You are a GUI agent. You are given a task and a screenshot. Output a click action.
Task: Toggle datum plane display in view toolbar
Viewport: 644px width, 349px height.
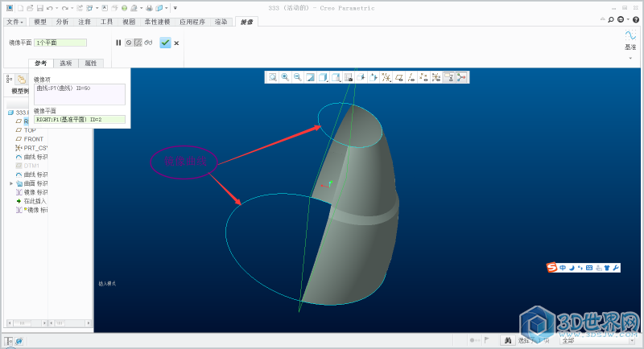point(398,77)
